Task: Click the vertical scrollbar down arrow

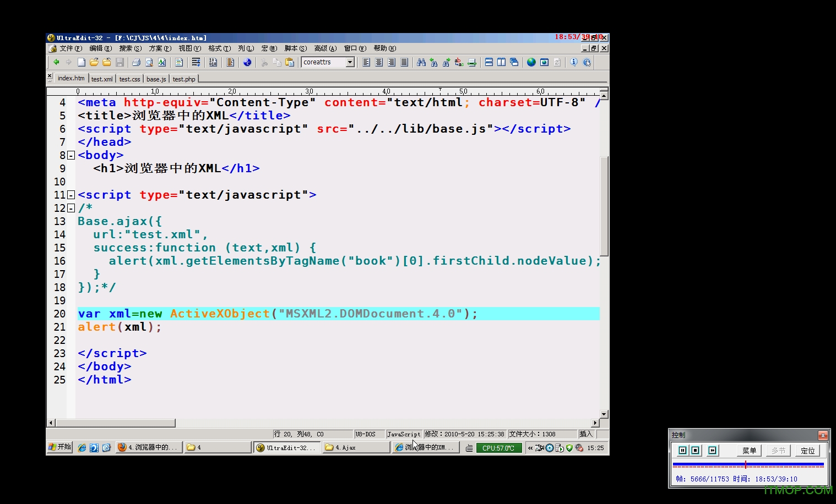Action: point(604,414)
